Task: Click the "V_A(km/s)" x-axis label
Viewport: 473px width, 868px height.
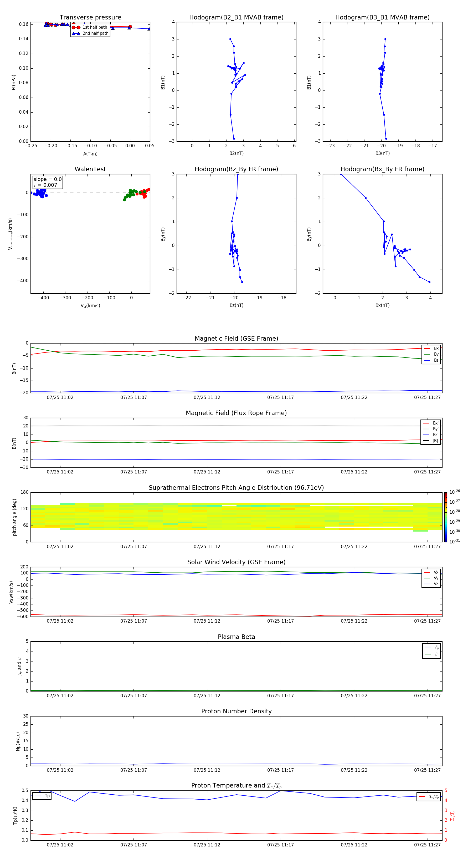Action: (x=90, y=306)
